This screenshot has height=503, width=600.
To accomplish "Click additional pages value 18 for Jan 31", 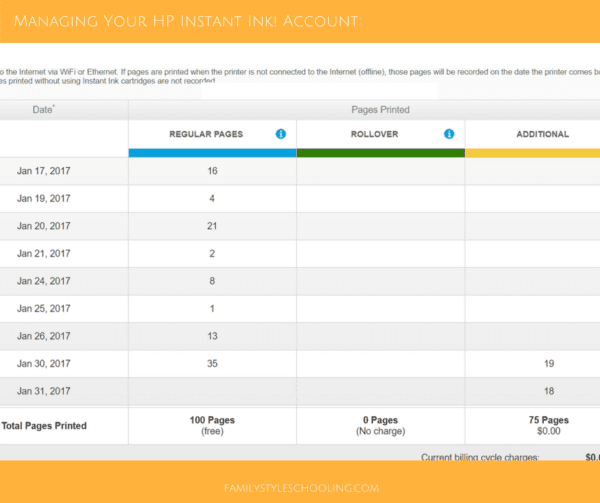I will pos(549,391).
